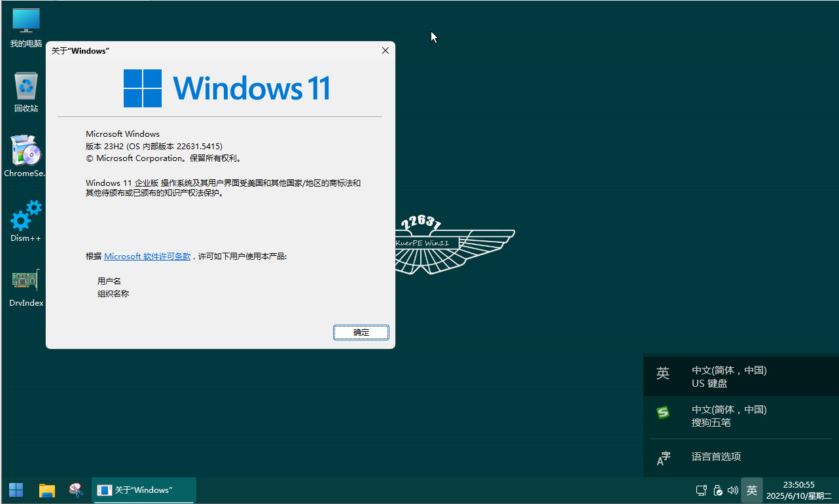
Task: Click the 组织名称 label
Action: [113, 294]
